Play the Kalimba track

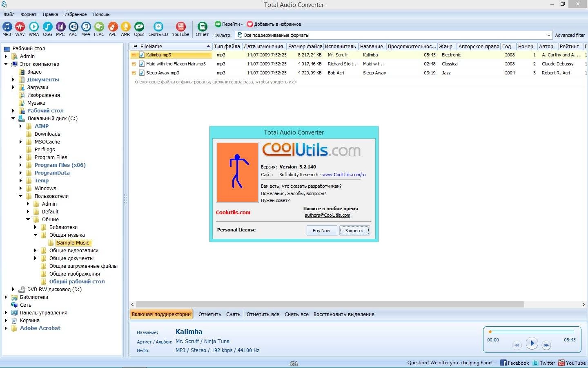tap(532, 343)
